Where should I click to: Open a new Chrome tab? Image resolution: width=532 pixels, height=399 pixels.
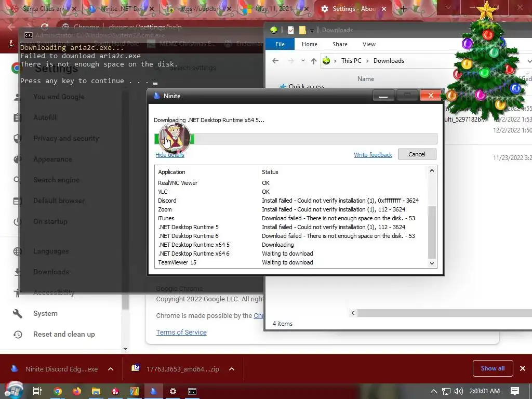click(x=403, y=9)
